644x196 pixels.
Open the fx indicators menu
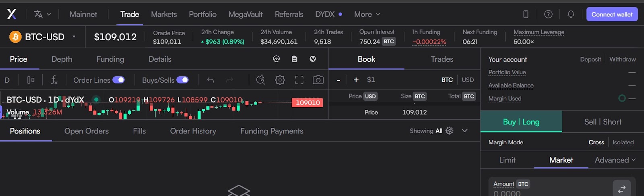pos(54,80)
